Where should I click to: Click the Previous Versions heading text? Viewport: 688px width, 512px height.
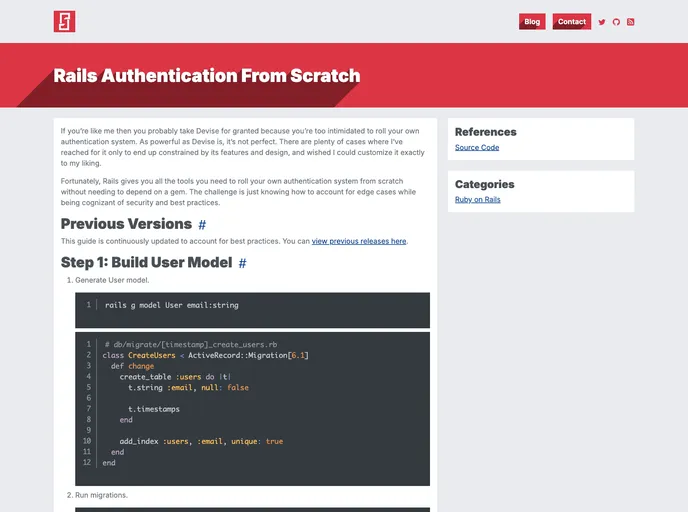click(x=126, y=224)
